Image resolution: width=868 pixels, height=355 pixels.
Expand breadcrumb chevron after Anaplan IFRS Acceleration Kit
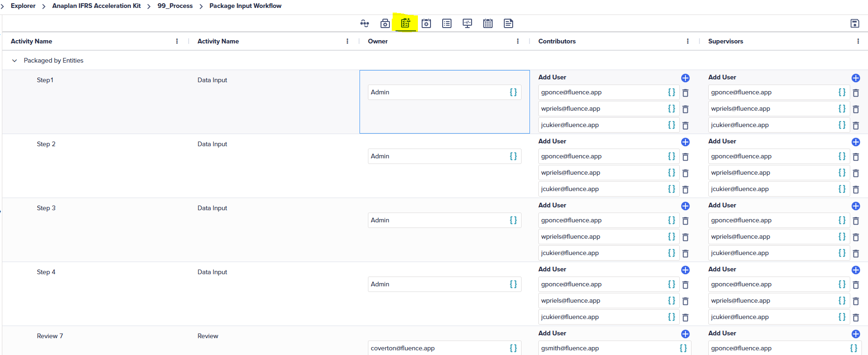coord(149,6)
